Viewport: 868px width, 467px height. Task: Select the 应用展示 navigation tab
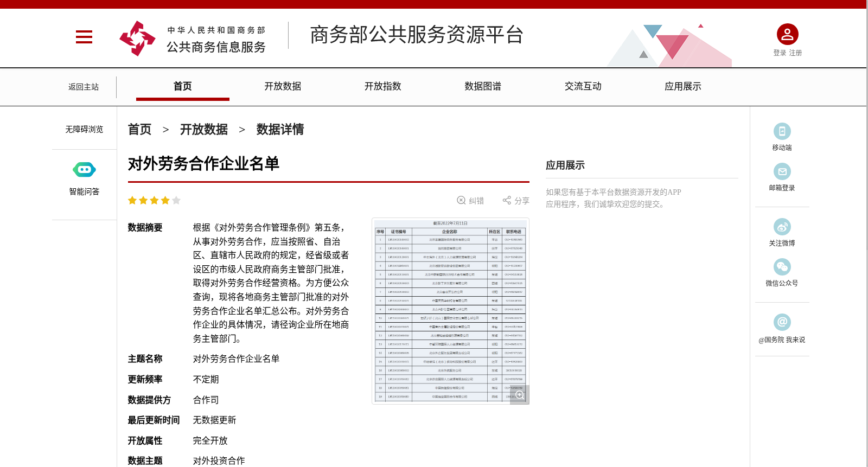[683, 86]
